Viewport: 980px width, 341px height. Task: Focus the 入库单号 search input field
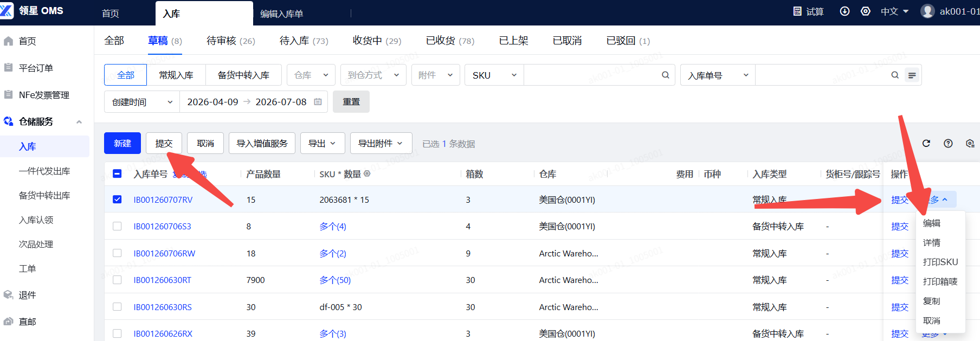(x=822, y=75)
